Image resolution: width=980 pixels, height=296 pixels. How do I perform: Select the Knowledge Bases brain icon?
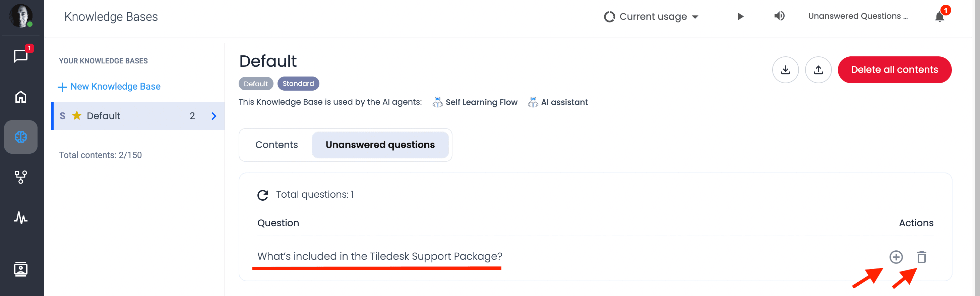pyautogui.click(x=21, y=137)
